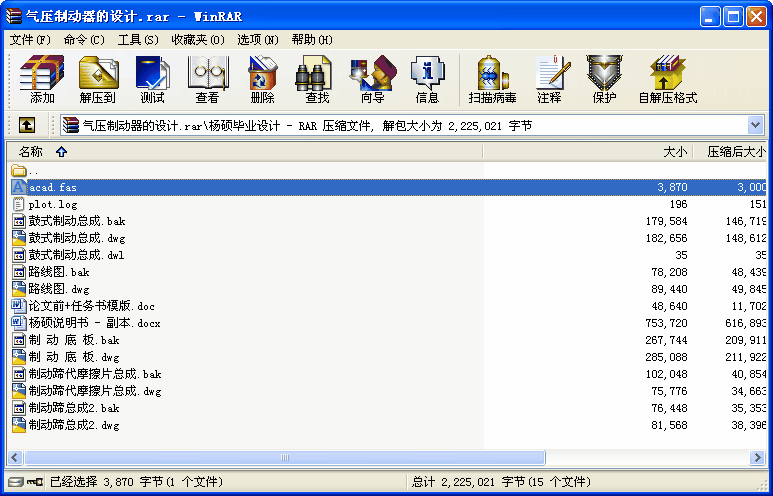Sort files by 名称 column header
The image size is (773, 496).
pos(31,152)
